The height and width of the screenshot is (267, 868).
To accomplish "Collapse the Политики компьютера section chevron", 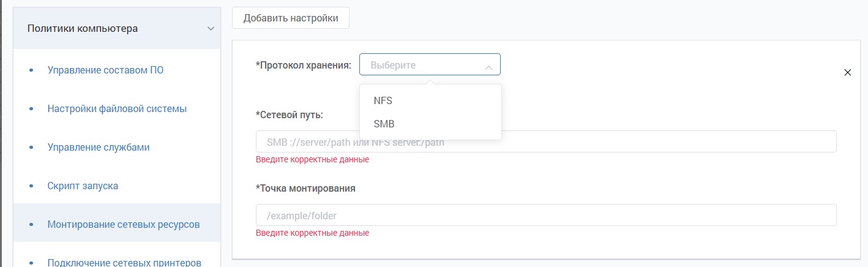I will coord(211,29).
